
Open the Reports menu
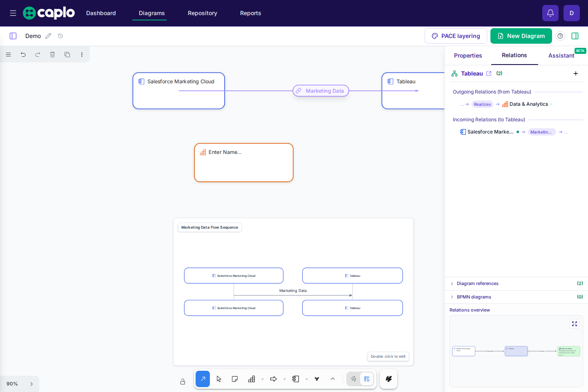pos(251,13)
